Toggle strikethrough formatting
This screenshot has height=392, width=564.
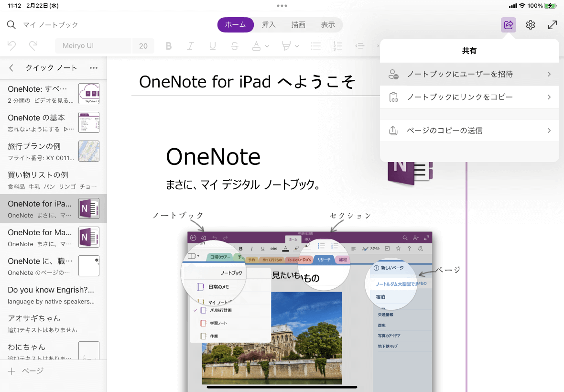coord(235,46)
